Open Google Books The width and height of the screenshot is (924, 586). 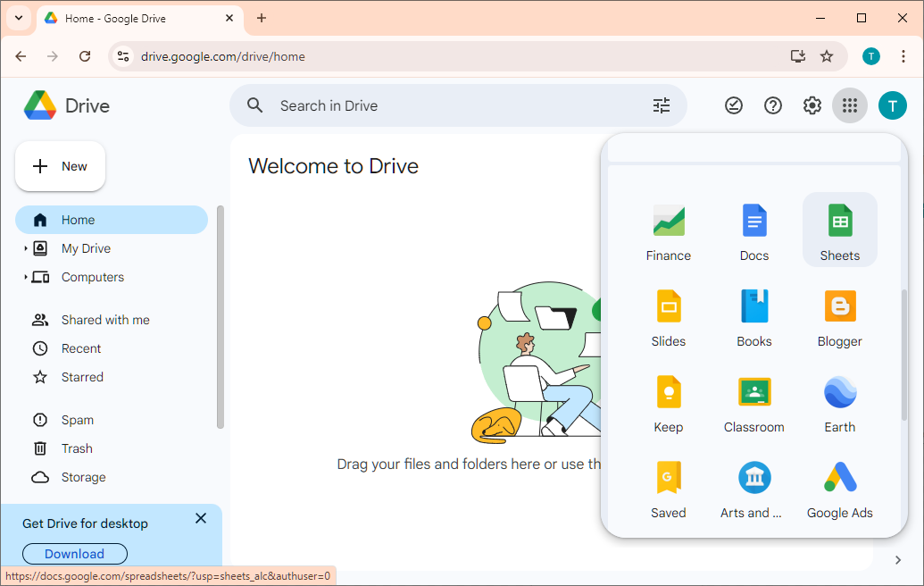click(x=753, y=318)
